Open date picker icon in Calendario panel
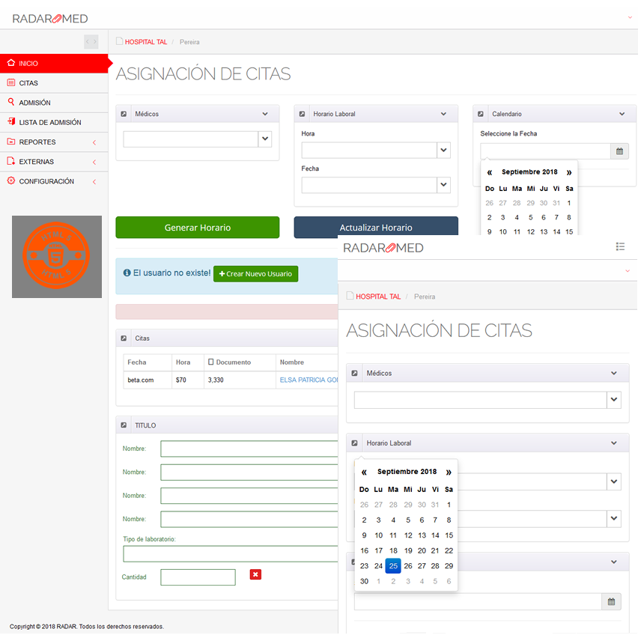The image size is (644, 644). [619, 151]
